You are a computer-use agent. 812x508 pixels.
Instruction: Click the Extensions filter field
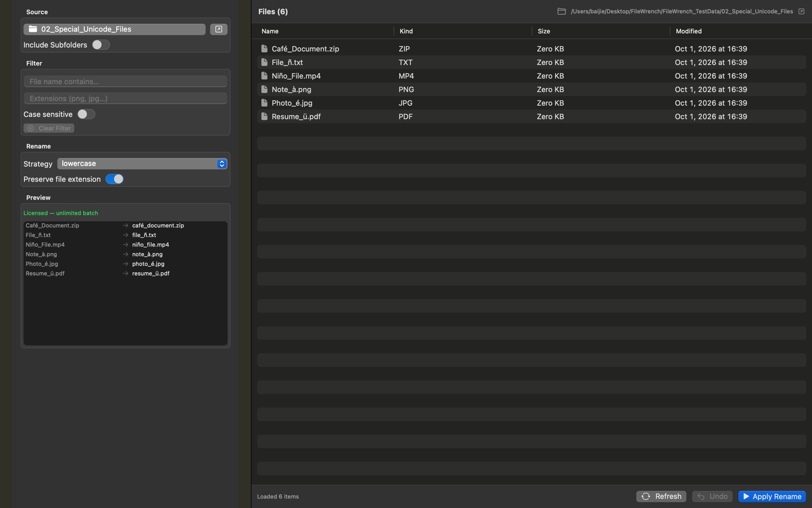pos(125,99)
